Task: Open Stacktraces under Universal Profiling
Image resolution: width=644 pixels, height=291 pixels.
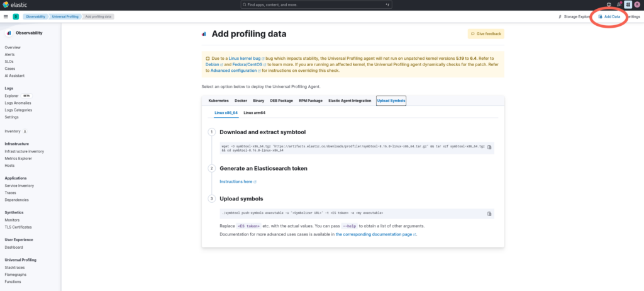Action: click(14, 268)
